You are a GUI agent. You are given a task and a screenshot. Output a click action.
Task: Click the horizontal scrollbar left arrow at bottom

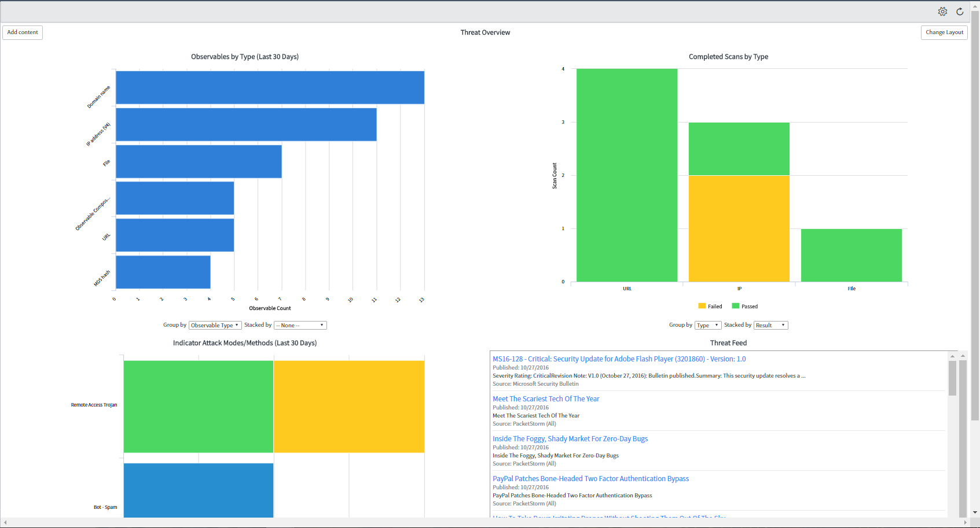[x=5, y=523]
